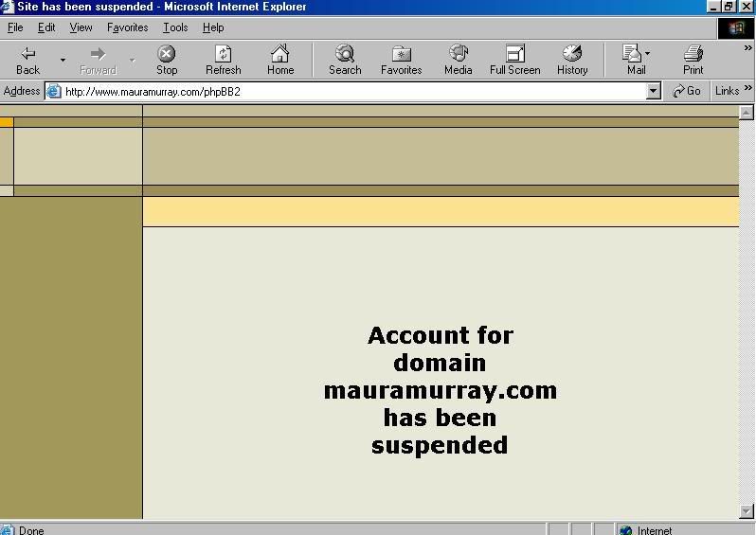Click inside the address URL field
The height and width of the screenshot is (535, 756).
[351, 91]
